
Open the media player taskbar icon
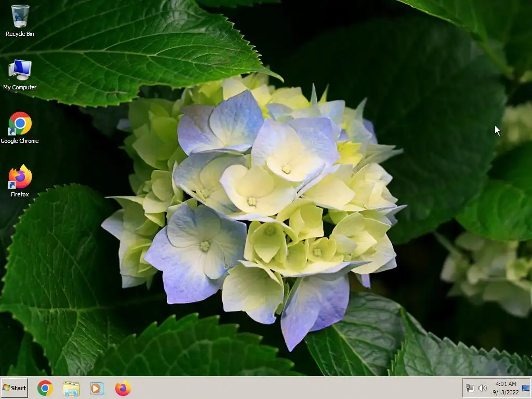tap(97, 389)
